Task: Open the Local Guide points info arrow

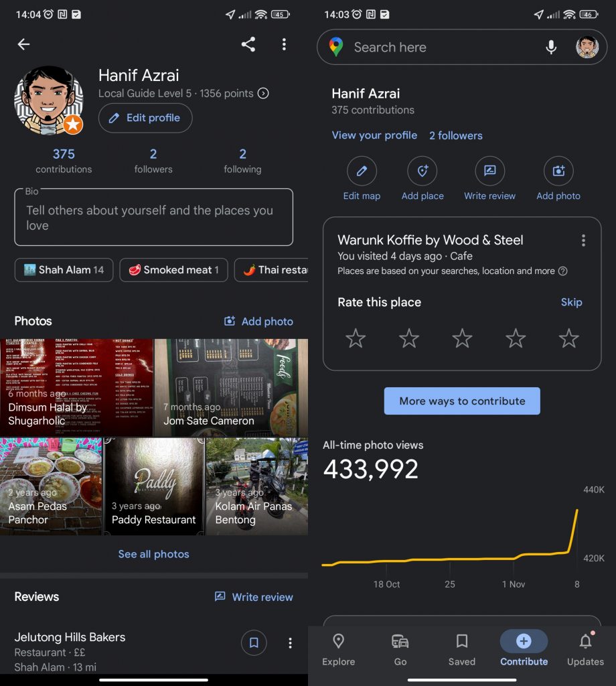Action: coord(263,93)
